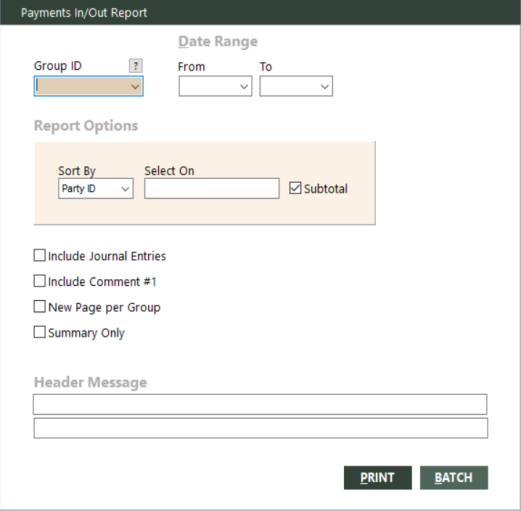The image size is (521, 511).
Task: Expand the To date dropdown
Action: [x=325, y=87]
